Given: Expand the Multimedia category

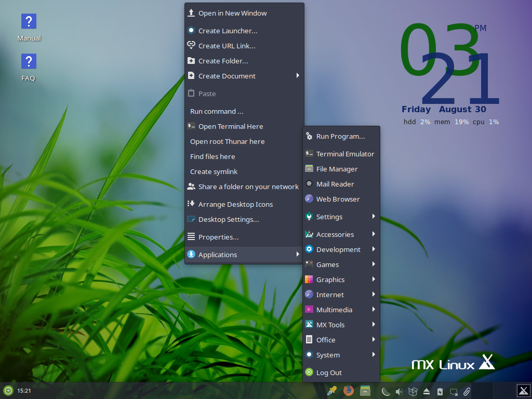Looking at the screenshot, I should (341, 310).
